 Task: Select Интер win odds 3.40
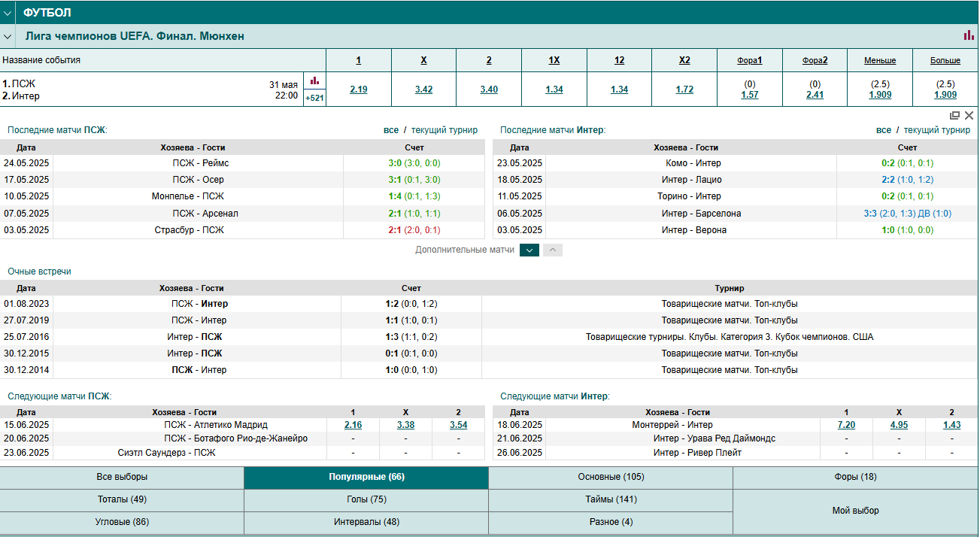click(x=489, y=89)
